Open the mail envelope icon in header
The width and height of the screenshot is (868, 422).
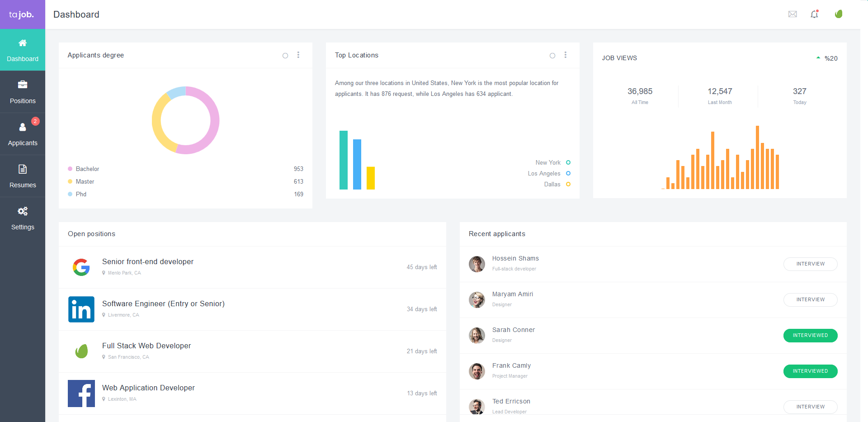(793, 14)
